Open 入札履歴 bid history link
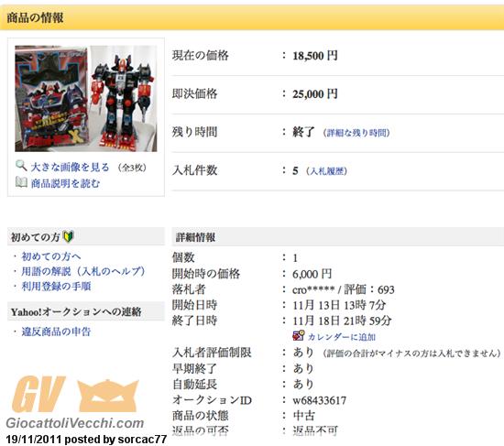The image size is (504, 446). click(x=326, y=171)
